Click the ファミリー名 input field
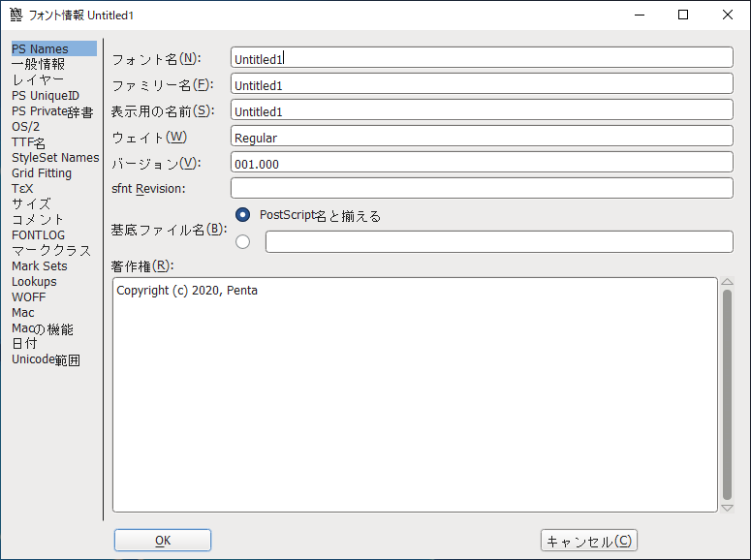 point(482,83)
